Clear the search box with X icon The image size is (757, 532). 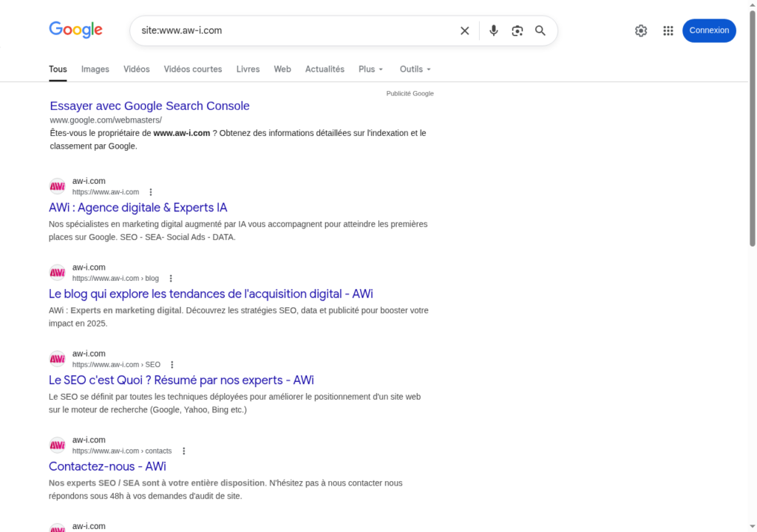[x=464, y=31]
